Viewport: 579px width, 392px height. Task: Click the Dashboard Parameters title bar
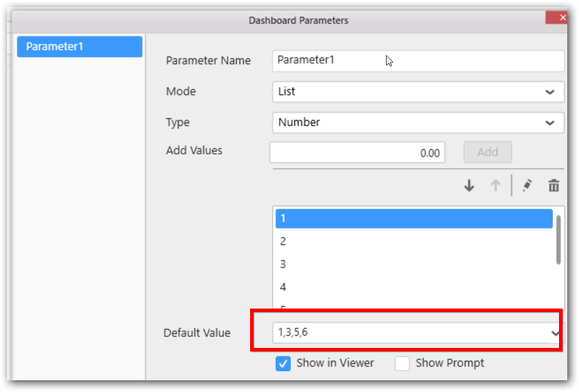[298, 21]
